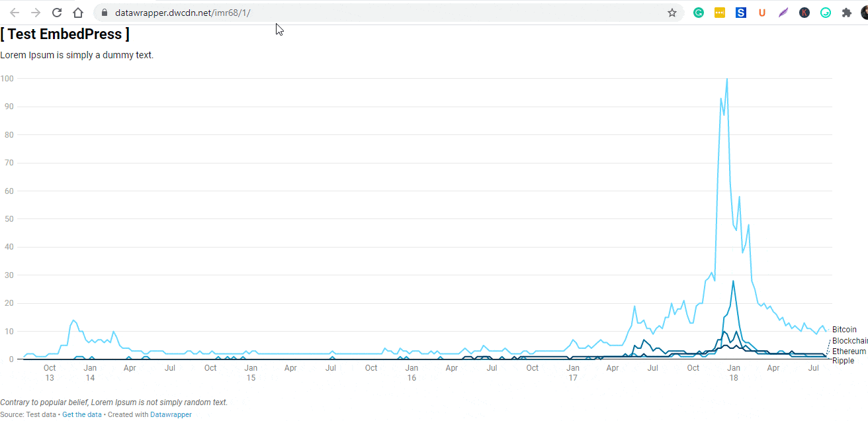Select the Ripple series label

843,361
